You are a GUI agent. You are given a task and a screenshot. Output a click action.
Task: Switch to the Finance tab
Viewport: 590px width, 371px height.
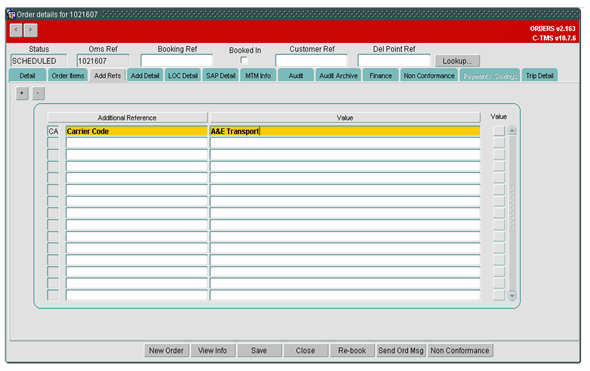click(x=380, y=76)
